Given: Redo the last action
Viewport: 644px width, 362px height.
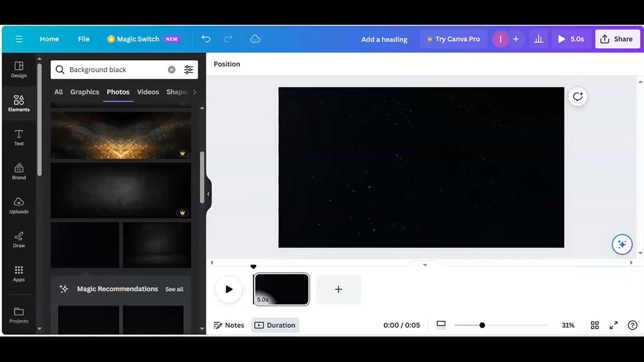Looking at the screenshot, I should click(228, 39).
